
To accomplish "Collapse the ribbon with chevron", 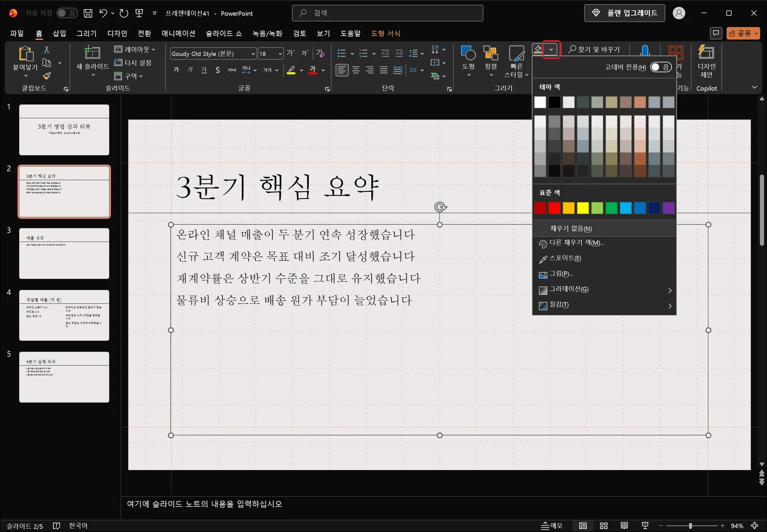I will [x=755, y=87].
